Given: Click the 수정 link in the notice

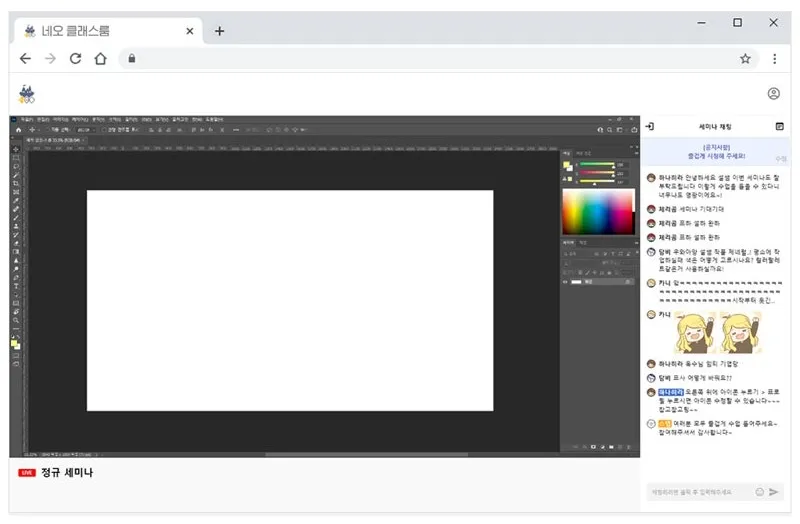Looking at the screenshot, I should click(781, 158).
